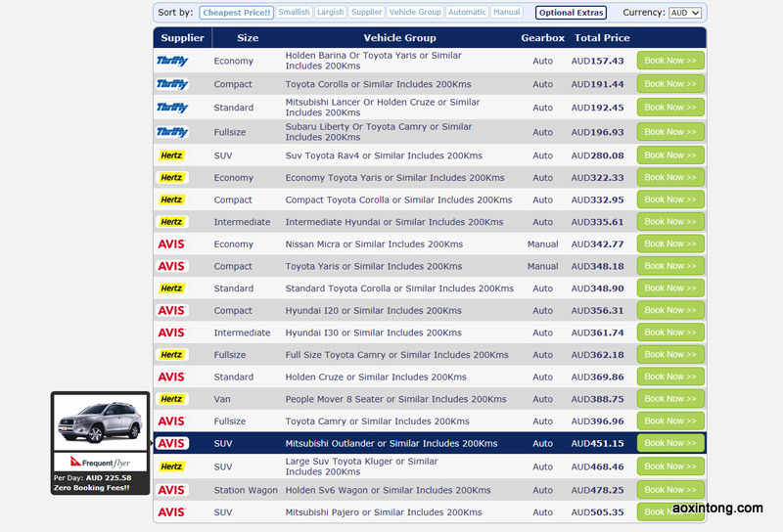Sort results by Smallish

(294, 13)
